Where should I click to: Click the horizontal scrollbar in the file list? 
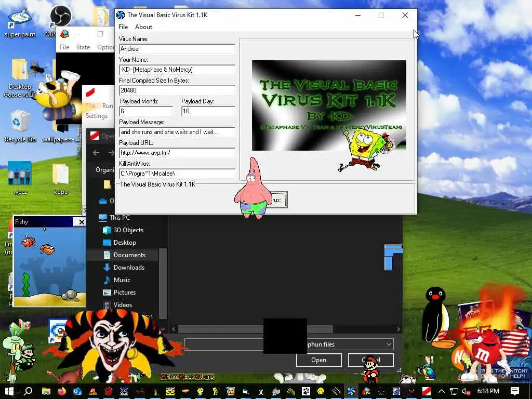coord(256,329)
